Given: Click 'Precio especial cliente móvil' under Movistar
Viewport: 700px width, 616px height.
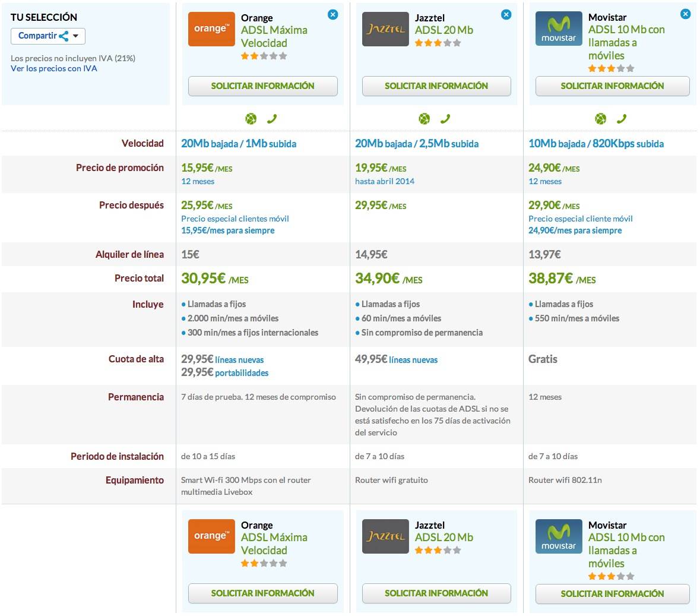Looking at the screenshot, I should tap(580, 219).
